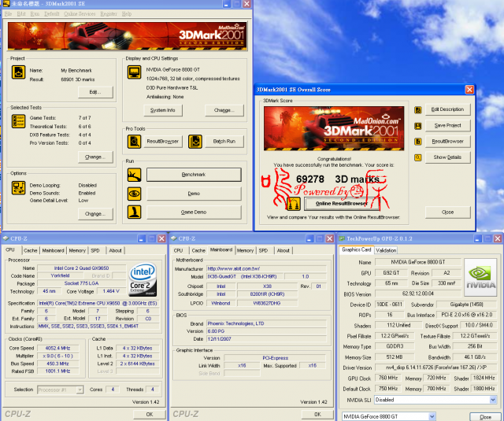Click the Edit Description button
Image resolution: width=504 pixels, height=421 pixels.
coord(448,109)
